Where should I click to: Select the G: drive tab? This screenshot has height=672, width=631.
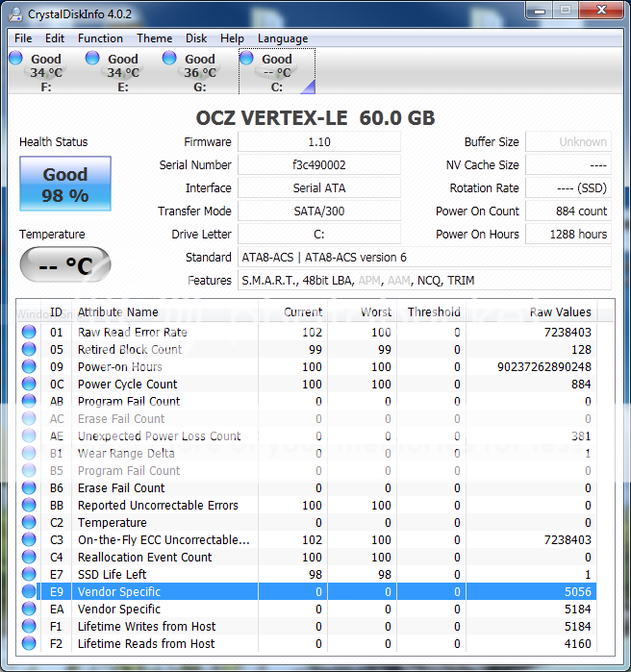tap(200, 71)
